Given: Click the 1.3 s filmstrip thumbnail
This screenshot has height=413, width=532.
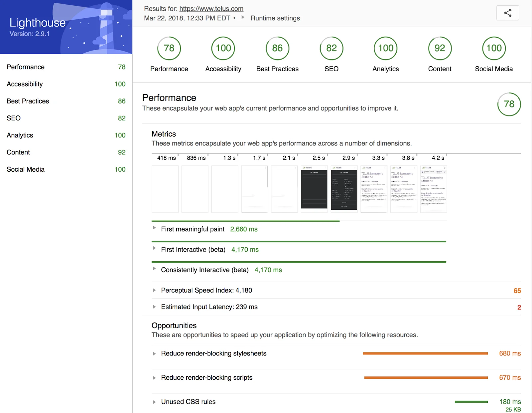Looking at the screenshot, I should pos(225,189).
